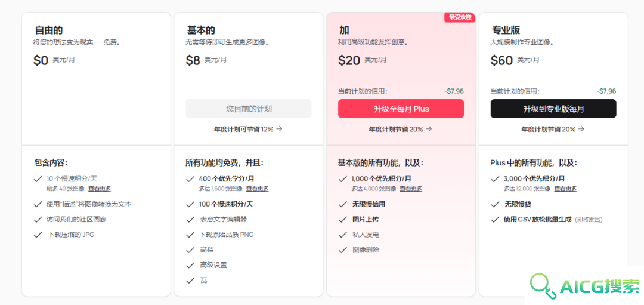
Task: Click 查看更多 under 1,000 个优先积分/月
Action: 411,189
